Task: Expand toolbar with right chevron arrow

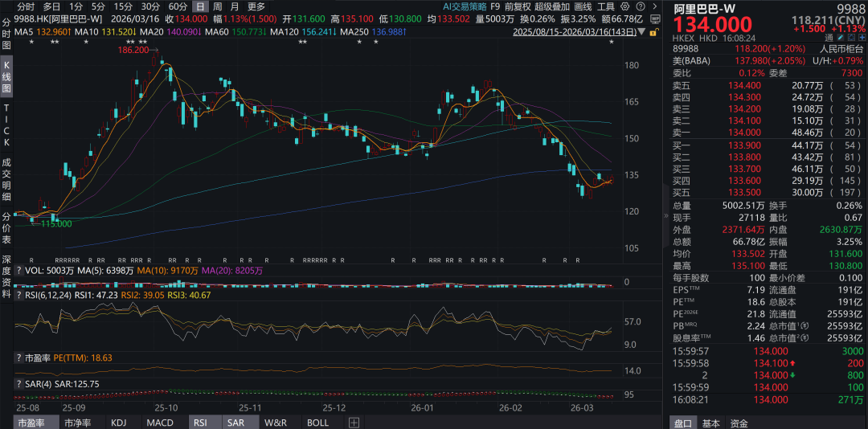Action: coord(656,6)
